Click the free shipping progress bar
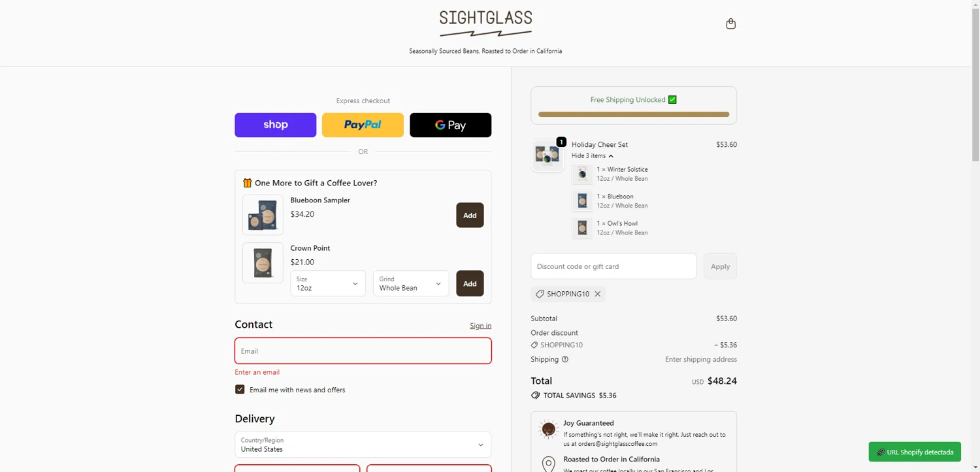Screen dimensions: 980x472 coord(634,114)
